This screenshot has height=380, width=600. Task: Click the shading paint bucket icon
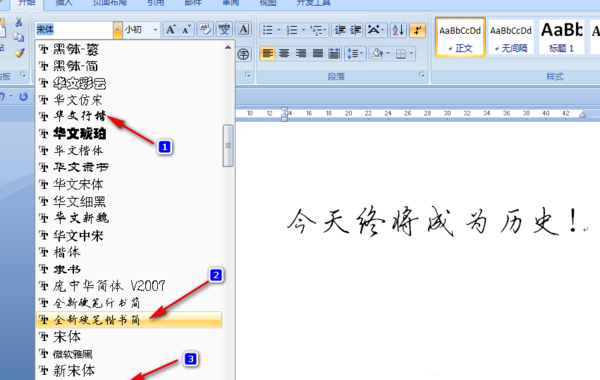pyautogui.click(x=377, y=54)
